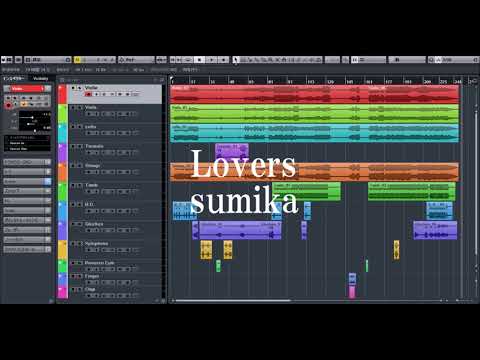This screenshot has height=360, width=480.
Task: Select the Tremolo track in track list
Action: [115, 153]
